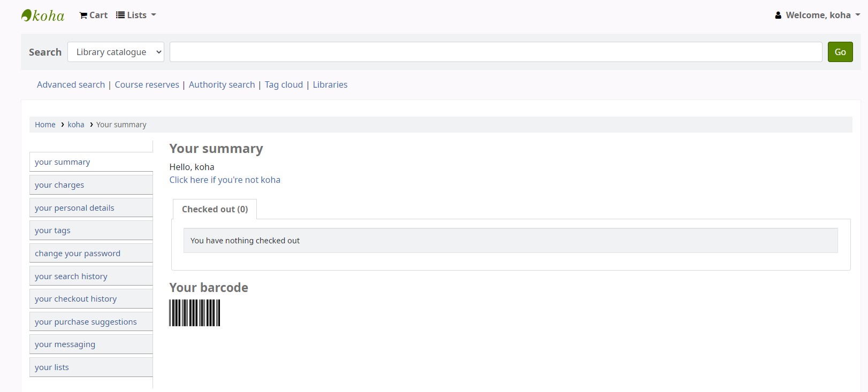Click the Koha logo

pyautogui.click(x=43, y=16)
